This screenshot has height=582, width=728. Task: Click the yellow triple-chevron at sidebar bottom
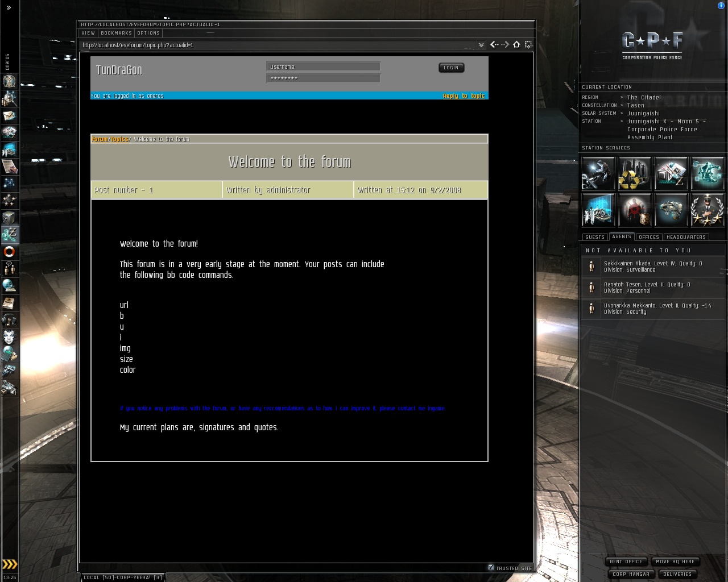(10, 564)
